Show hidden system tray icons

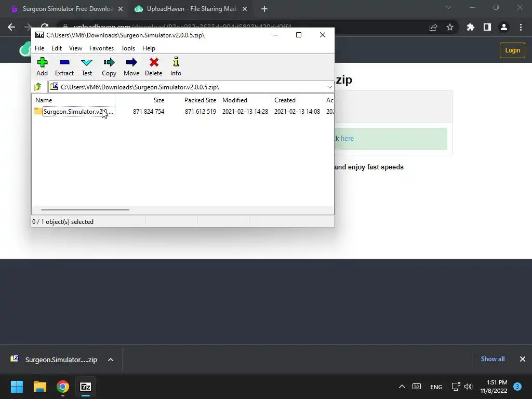402,387
